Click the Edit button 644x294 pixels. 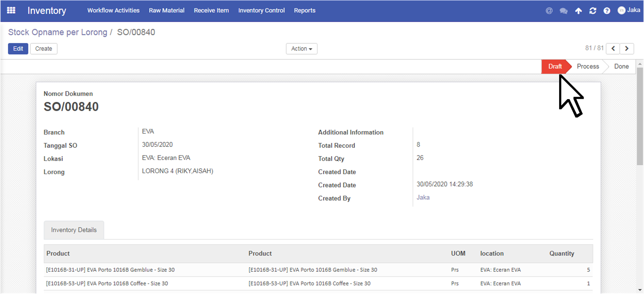[x=18, y=49]
